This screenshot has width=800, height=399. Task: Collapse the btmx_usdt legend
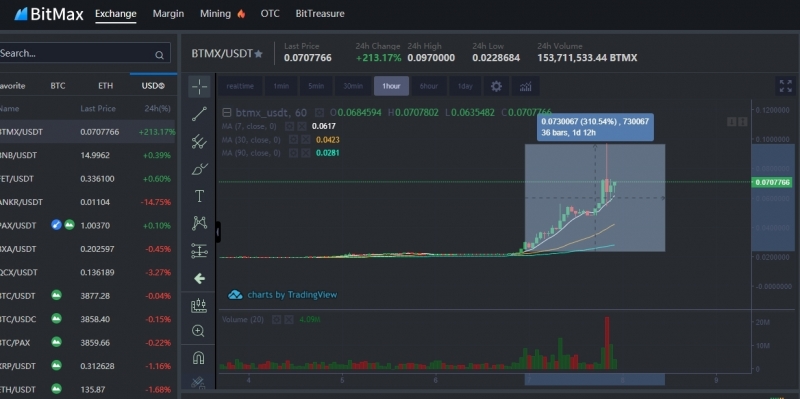[x=227, y=113]
